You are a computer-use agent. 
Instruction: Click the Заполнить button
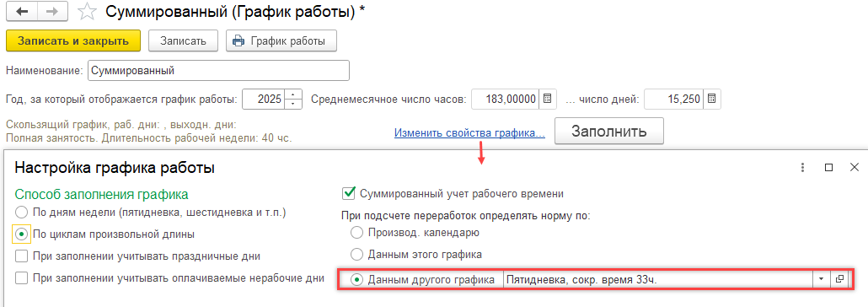tap(609, 132)
